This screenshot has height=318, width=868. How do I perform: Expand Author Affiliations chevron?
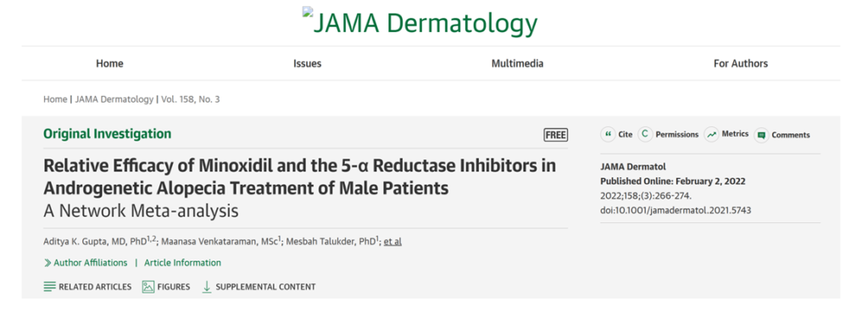(x=48, y=263)
